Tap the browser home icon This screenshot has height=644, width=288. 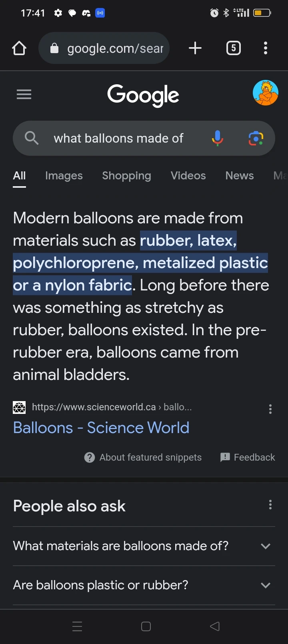19,48
